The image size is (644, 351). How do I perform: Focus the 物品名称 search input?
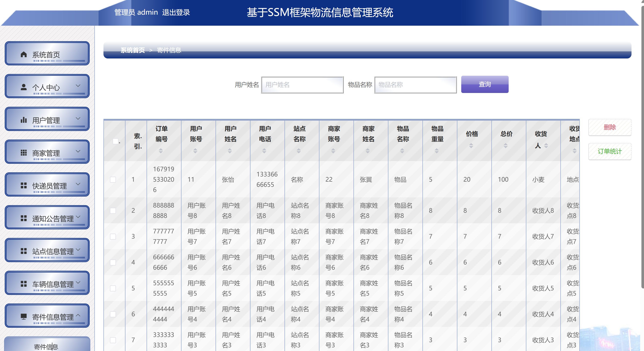coord(415,85)
